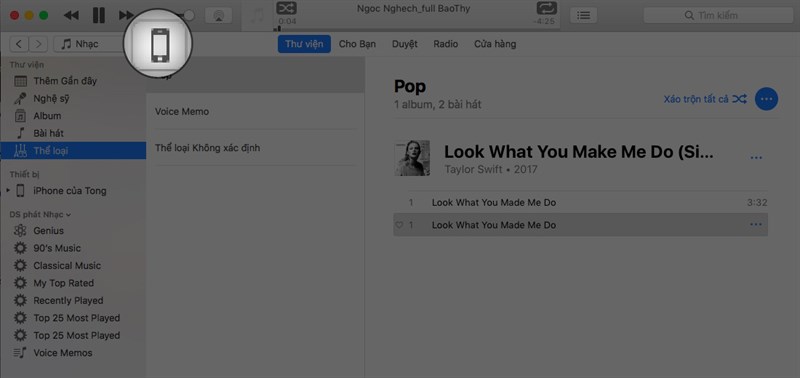This screenshot has width=800, height=378.
Task: Open the Recently Played playlist
Action: [73, 300]
